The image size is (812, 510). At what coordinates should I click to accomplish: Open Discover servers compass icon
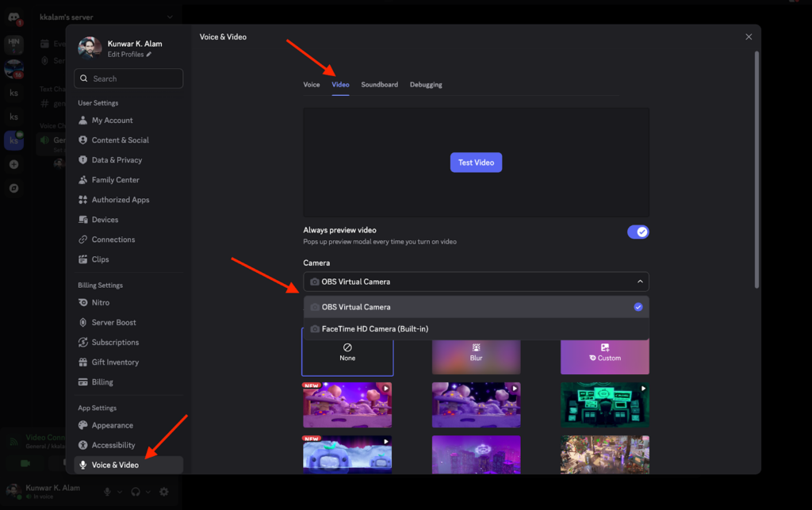tap(13, 188)
